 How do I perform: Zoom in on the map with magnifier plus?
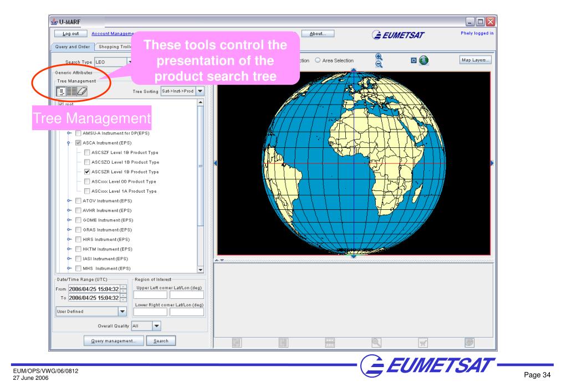(379, 56)
